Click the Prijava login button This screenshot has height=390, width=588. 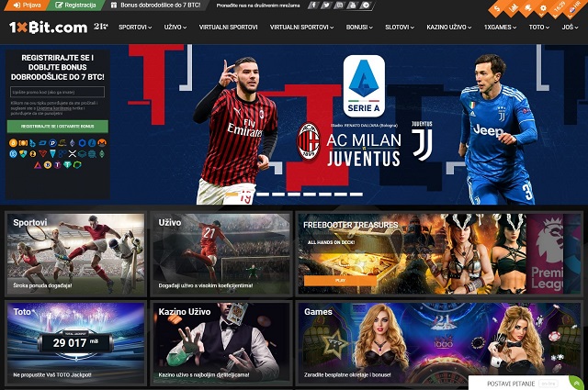pyautogui.click(x=27, y=6)
